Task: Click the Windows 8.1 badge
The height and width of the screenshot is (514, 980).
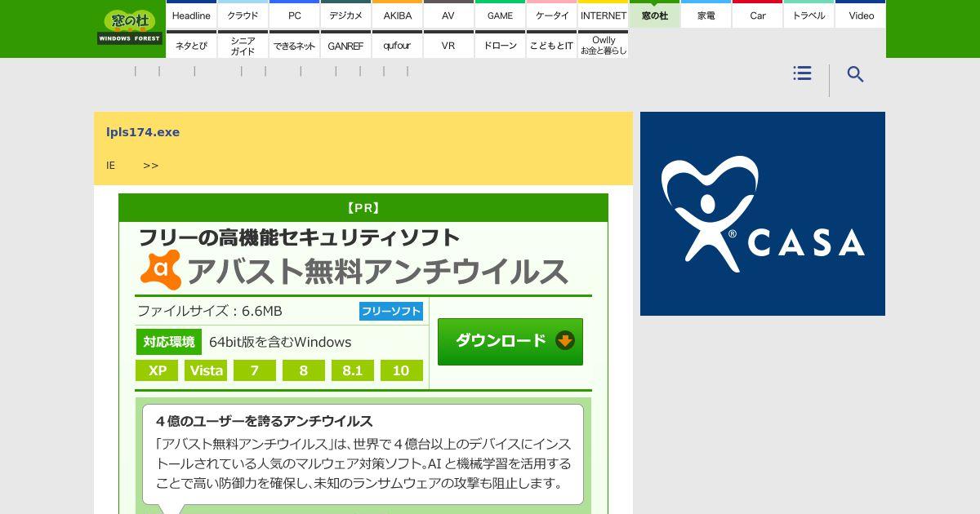Action: (x=353, y=370)
